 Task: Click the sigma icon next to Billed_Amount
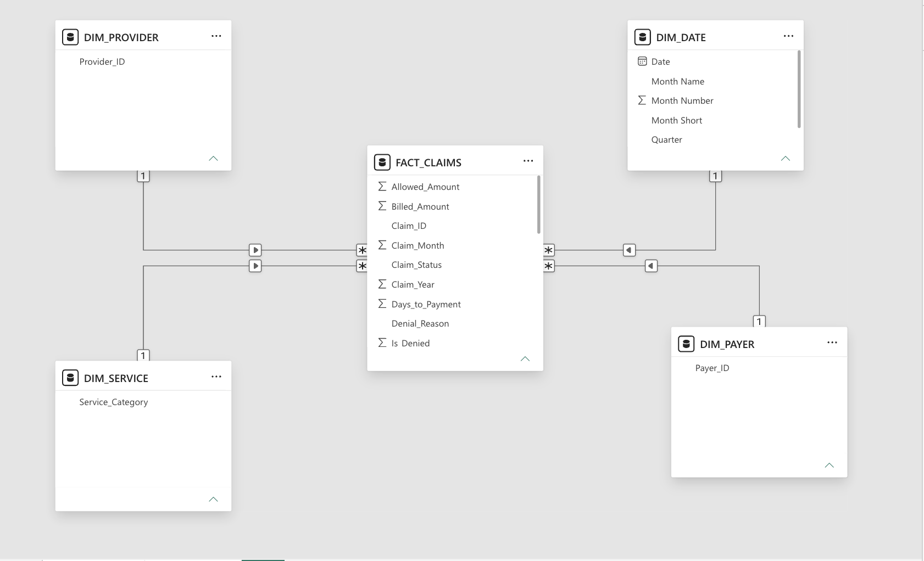pos(382,206)
